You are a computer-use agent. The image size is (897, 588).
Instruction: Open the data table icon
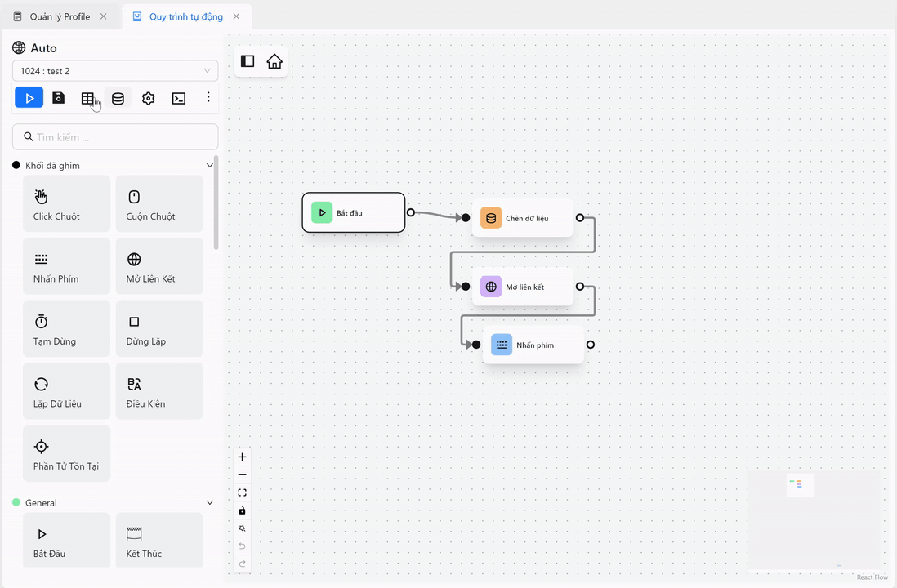click(87, 98)
